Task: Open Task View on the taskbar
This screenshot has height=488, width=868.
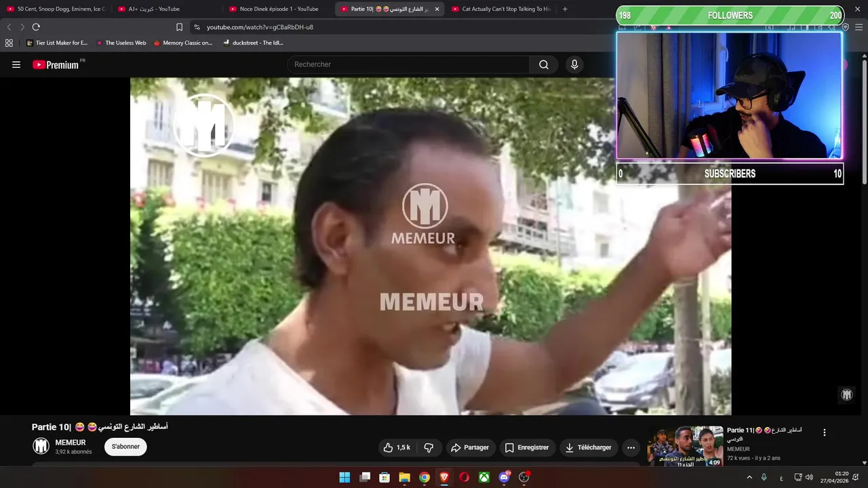Action: point(365,477)
